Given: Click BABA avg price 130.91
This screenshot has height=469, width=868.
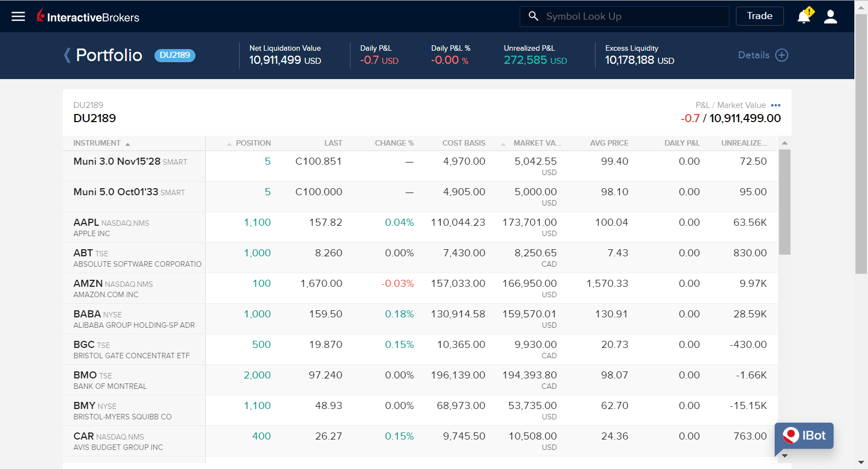Looking at the screenshot, I should click(x=611, y=314).
